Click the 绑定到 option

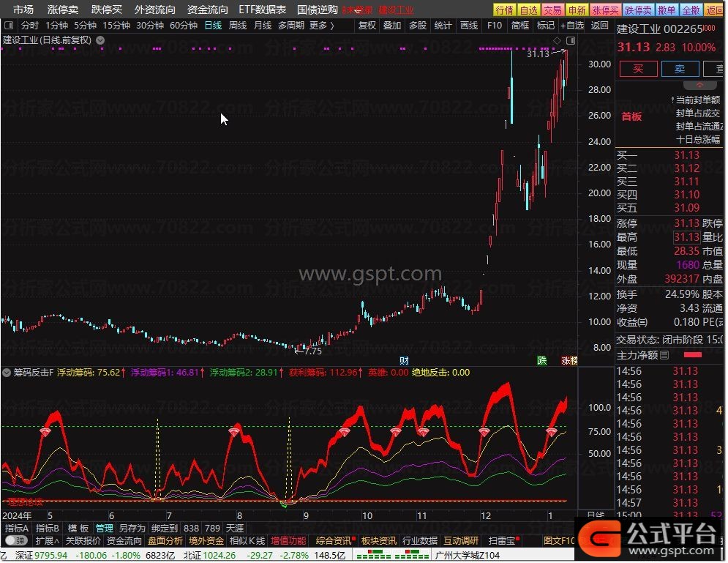click(x=165, y=529)
